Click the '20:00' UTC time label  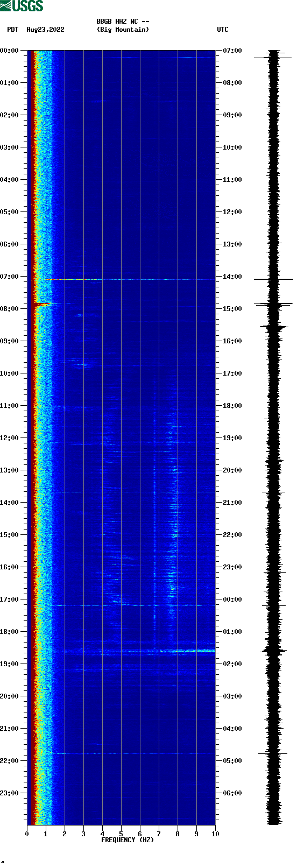click(x=232, y=470)
